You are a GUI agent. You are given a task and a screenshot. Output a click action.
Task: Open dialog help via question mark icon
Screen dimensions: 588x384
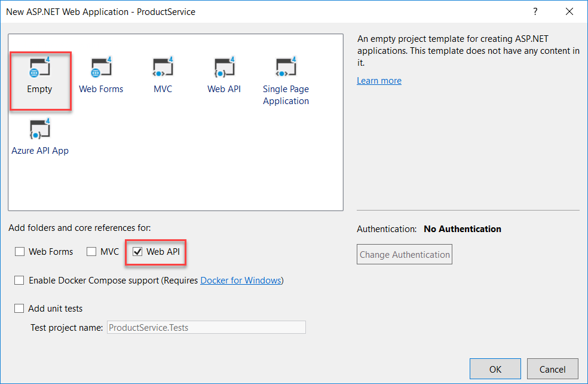[x=535, y=11]
